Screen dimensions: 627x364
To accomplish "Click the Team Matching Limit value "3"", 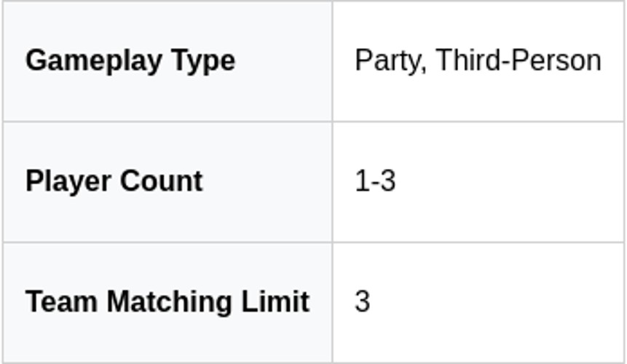I will pyautogui.click(x=362, y=302).
